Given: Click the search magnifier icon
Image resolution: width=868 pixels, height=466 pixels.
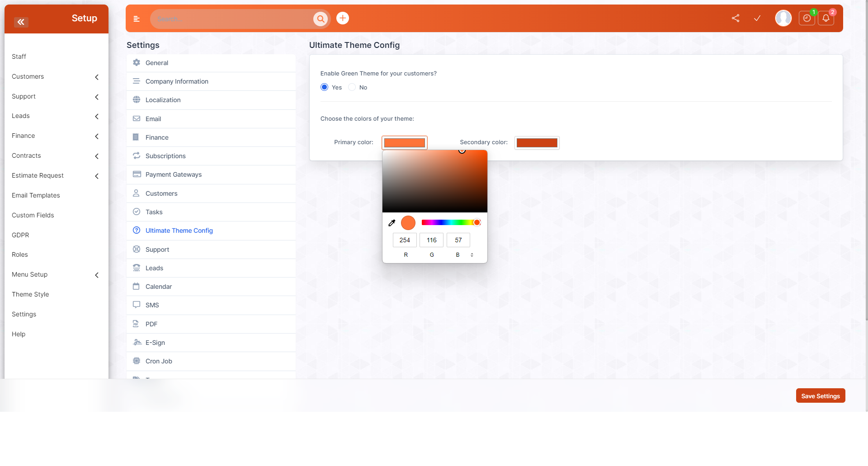Looking at the screenshot, I should 321,19.
